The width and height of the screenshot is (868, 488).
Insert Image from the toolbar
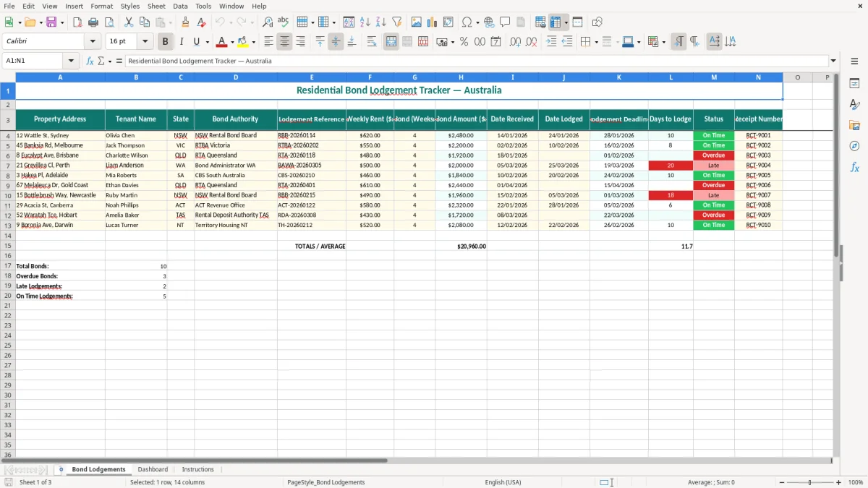(417, 22)
